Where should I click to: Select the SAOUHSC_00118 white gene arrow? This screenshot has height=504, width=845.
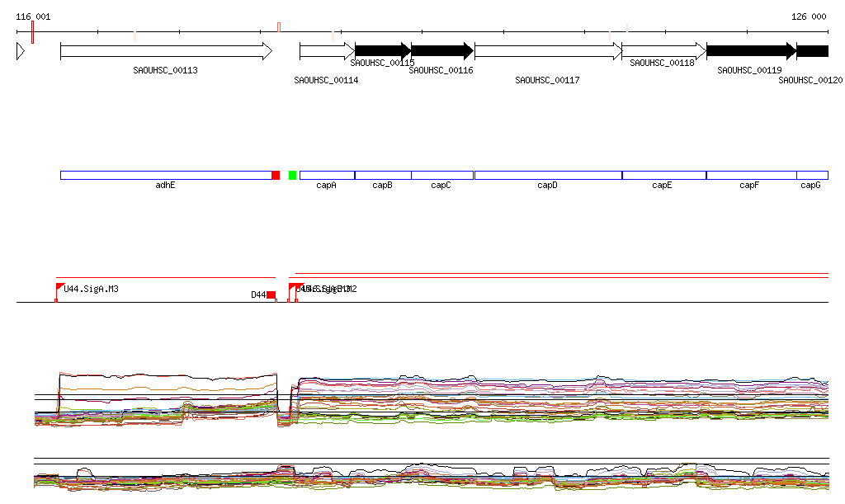pyautogui.click(x=663, y=51)
